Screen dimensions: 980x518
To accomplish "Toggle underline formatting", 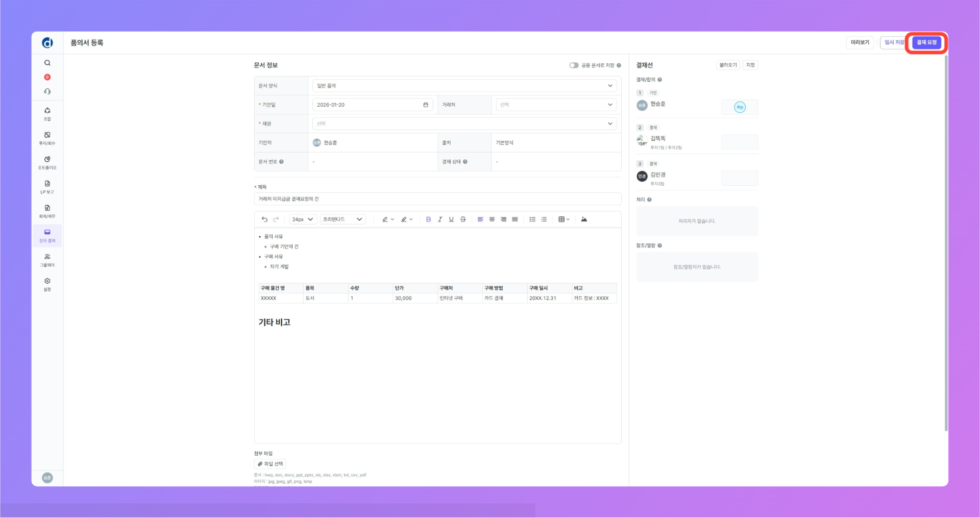I will (x=451, y=219).
